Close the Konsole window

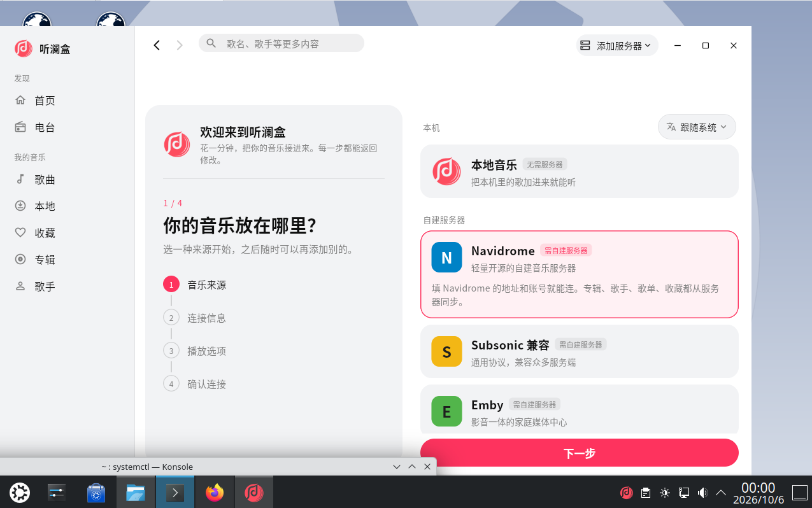[427, 467]
